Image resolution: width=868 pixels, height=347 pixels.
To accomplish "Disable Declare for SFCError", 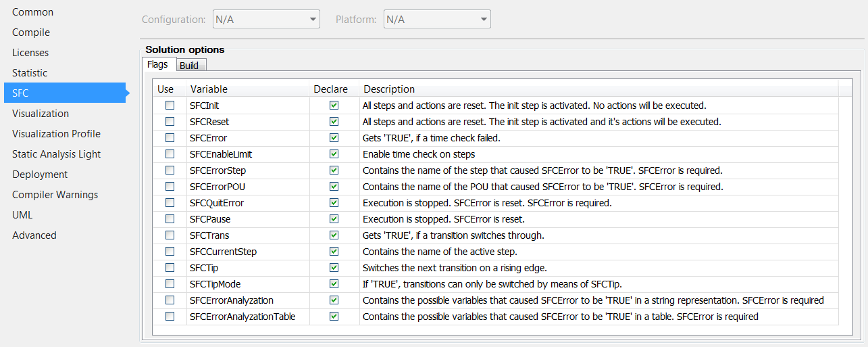I will click(x=334, y=138).
